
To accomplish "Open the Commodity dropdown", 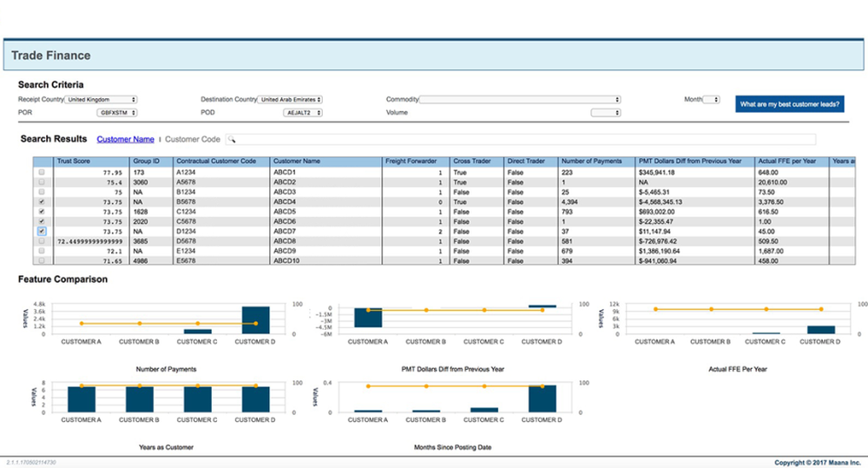I will [521, 100].
